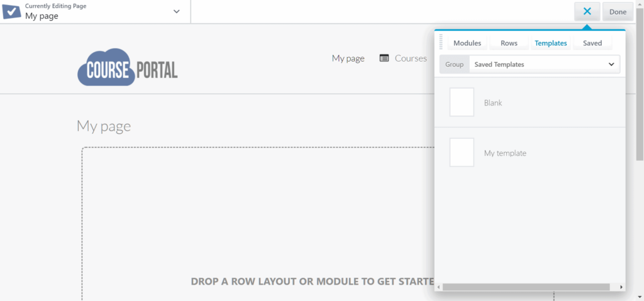644x301 pixels.
Task: Click the checkmark builder logo icon
Action: [x=11, y=11]
